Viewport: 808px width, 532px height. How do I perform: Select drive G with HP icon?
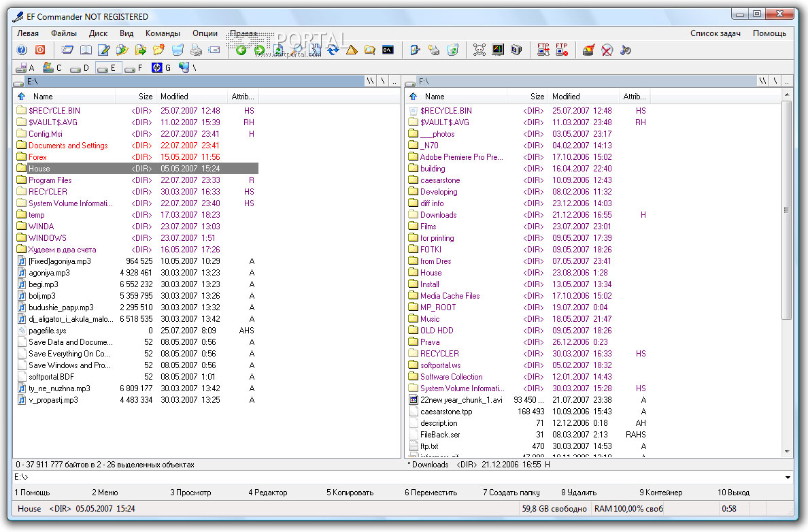(161, 67)
